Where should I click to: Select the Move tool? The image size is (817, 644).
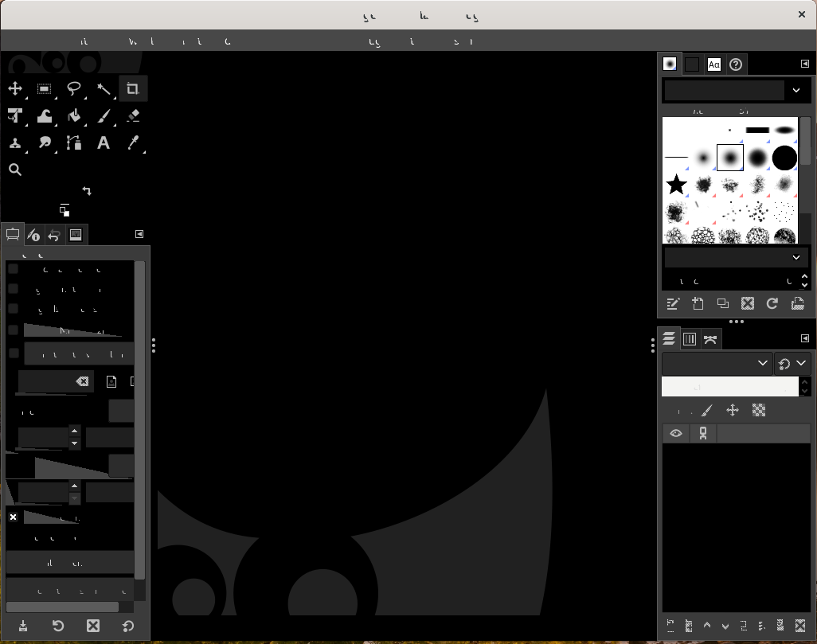tap(15, 89)
